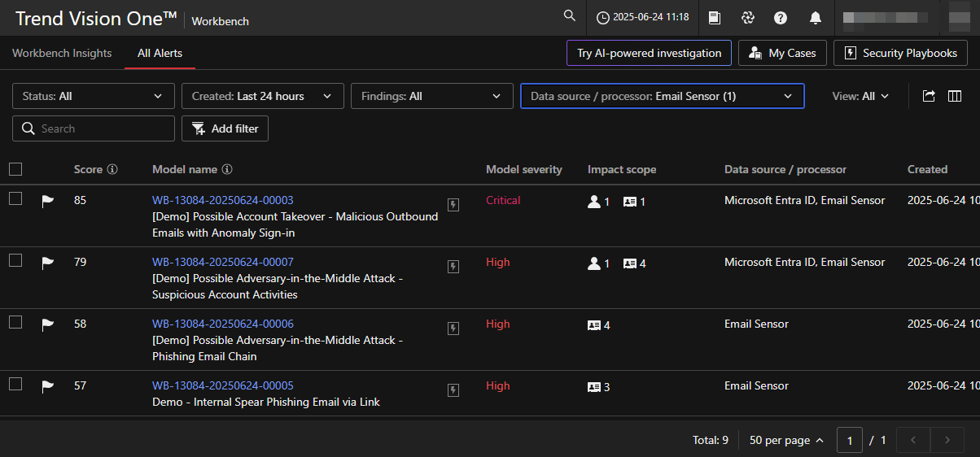
Task: Open alert link WB-13084-20250624-00003
Action: click(222, 200)
